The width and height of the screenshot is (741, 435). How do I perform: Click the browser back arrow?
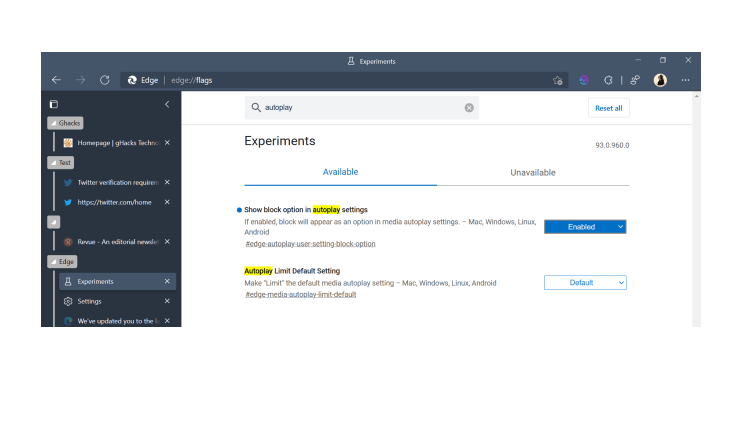click(56, 80)
